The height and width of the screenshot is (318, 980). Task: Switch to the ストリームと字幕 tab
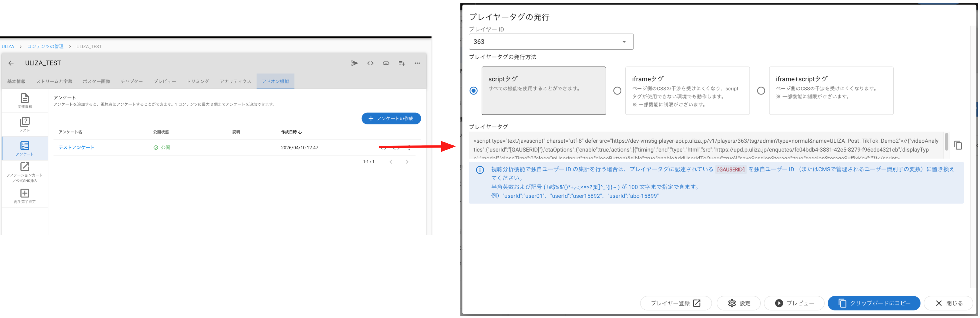(x=54, y=82)
